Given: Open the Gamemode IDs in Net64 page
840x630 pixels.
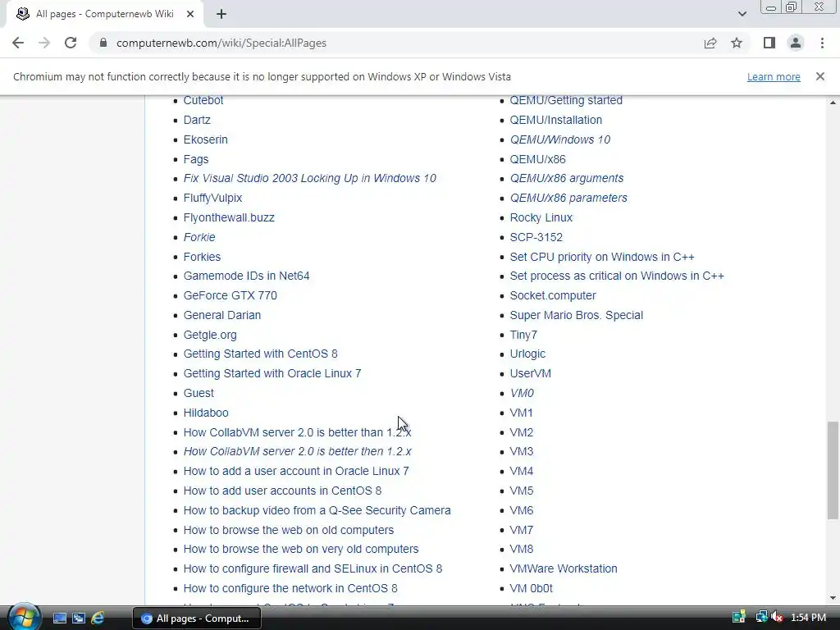Looking at the screenshot, I should click(x=246, y=276).
